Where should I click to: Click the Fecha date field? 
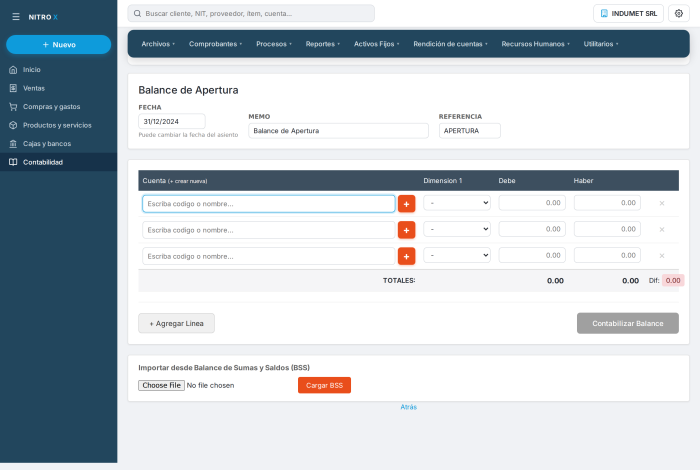click(x=172, y=121)
